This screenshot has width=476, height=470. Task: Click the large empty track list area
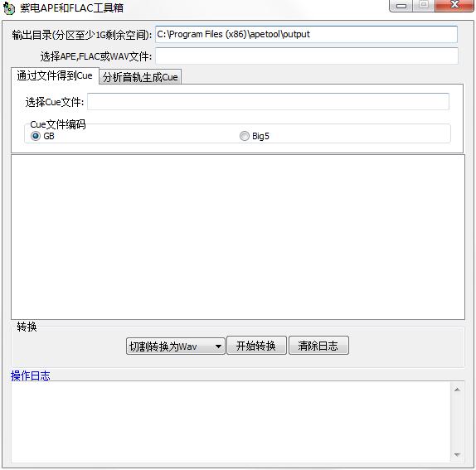click(238, 237)
